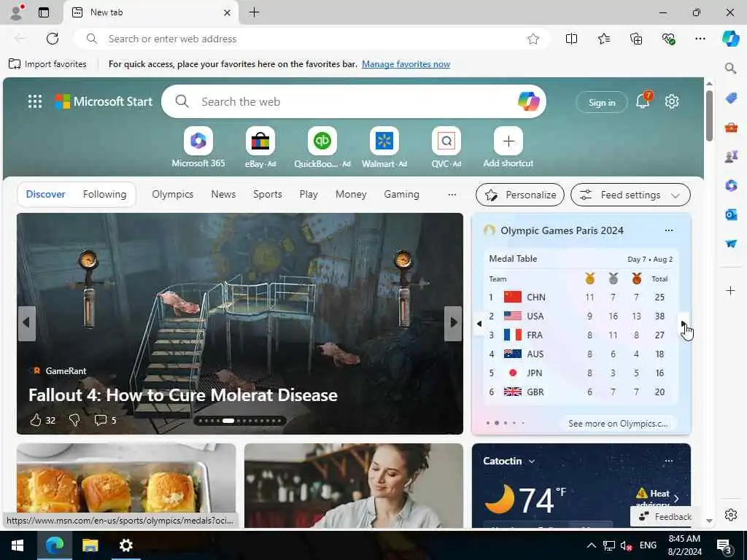The image size is (747, 560).
Task: Refresh the page with reload icon
Action: coord(53,39)
